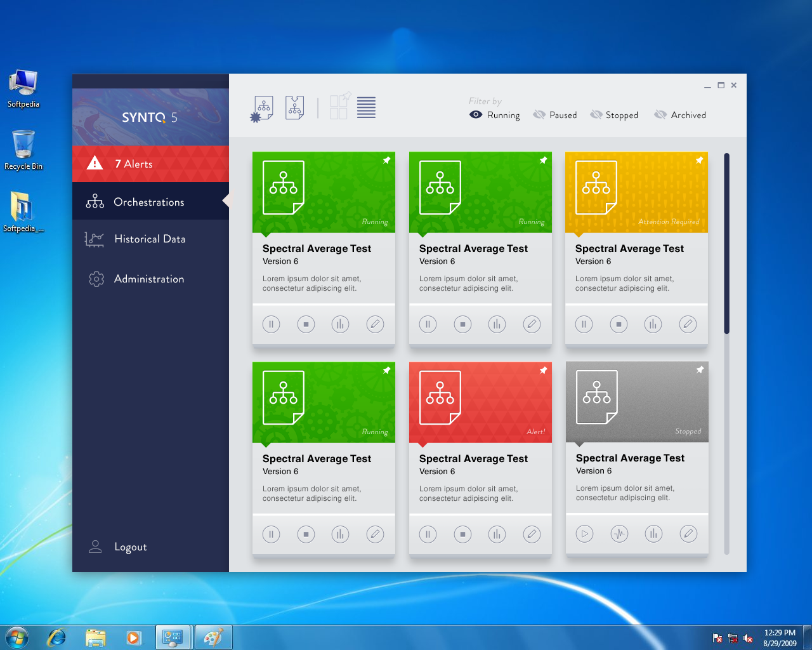
Task: View statistics for the Alert! card
Action: [x=497, y=534]
